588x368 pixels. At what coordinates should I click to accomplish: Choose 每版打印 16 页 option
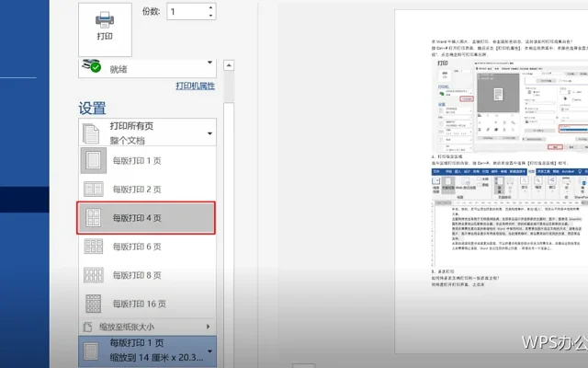pos(147,304)
